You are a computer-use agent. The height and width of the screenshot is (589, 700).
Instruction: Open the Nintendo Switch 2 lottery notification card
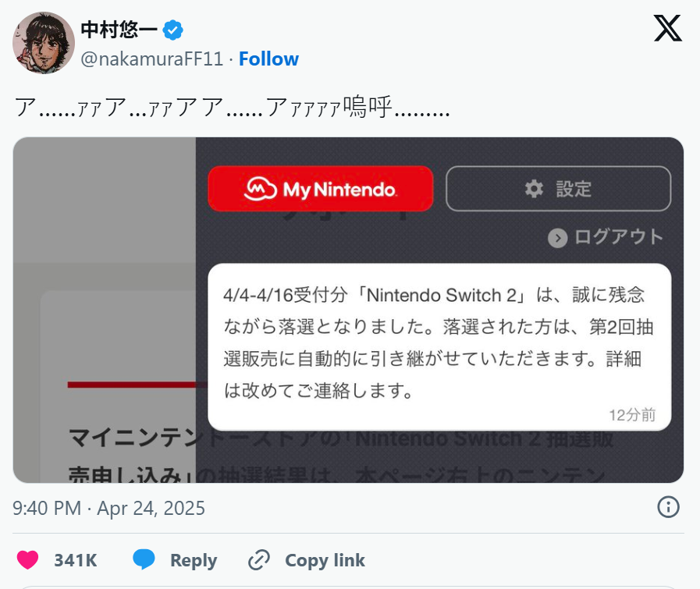439,346
